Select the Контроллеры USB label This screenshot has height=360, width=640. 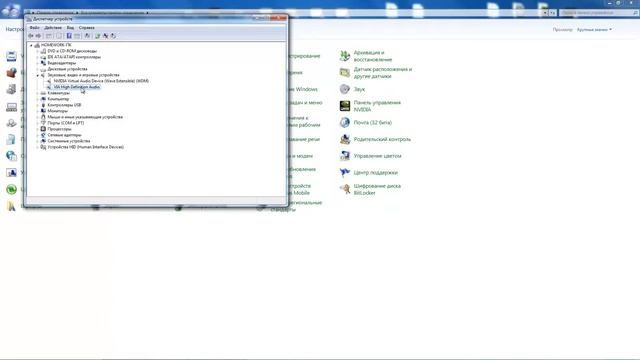64,105
